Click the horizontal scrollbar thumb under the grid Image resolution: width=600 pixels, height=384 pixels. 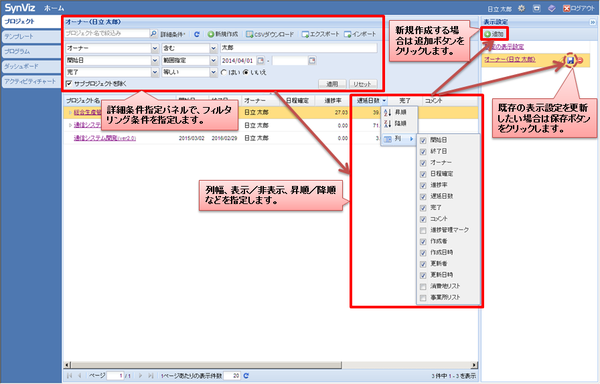(x=206, y=365)
